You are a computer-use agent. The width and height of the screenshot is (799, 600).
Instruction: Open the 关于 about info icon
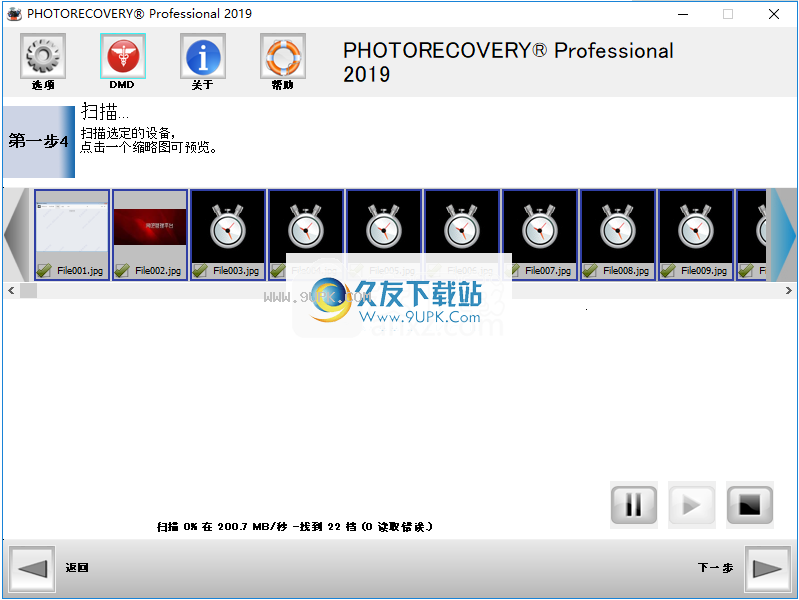click(x=203, y=56)
